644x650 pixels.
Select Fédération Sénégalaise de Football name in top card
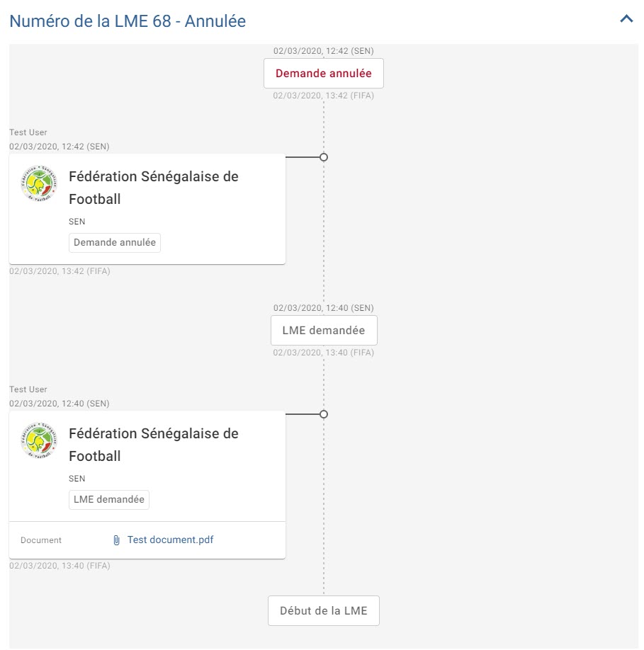(x=154, y=188)
